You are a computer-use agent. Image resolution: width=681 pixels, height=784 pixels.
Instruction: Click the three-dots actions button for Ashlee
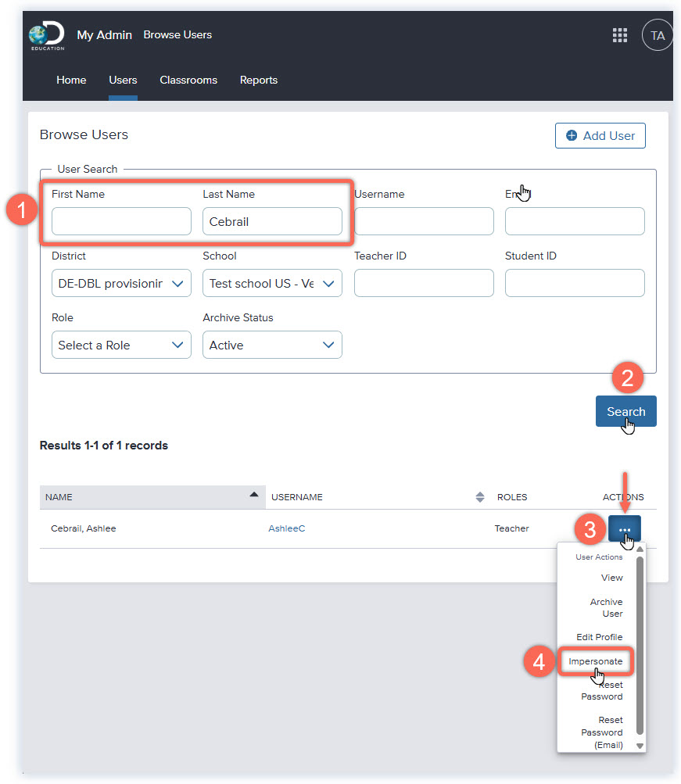[624, 529]
